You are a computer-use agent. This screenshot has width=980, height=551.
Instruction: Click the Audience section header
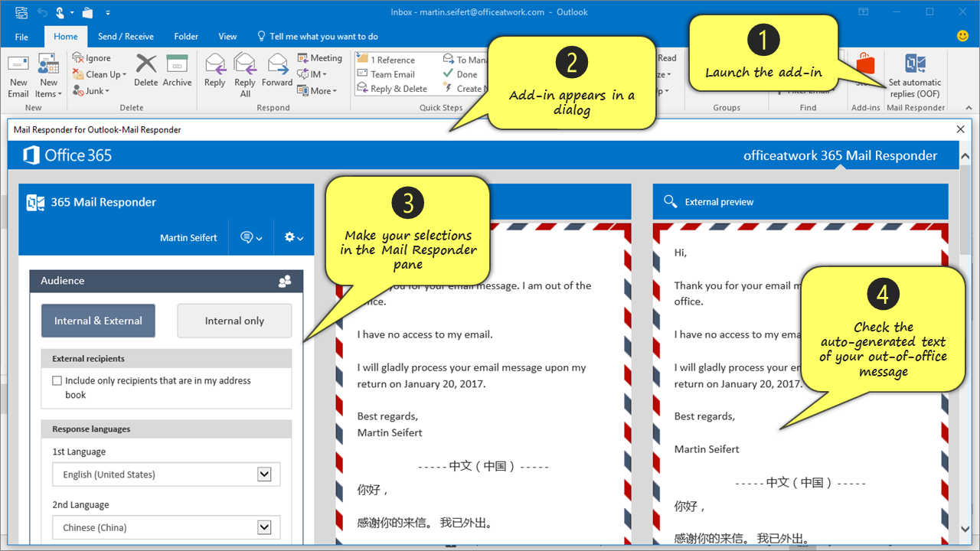tap(166, 281)
